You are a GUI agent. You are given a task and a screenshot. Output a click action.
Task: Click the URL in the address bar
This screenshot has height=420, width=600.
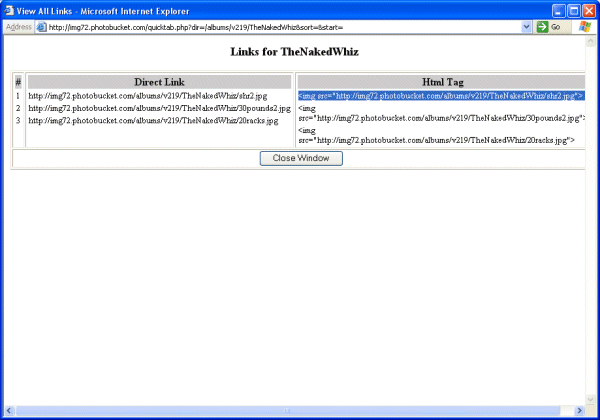[196, 27]
